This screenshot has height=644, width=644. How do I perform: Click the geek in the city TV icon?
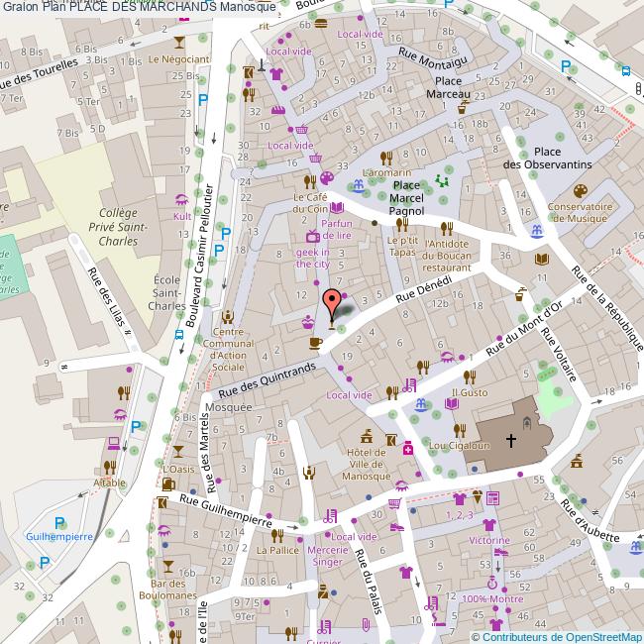[313, 236]
